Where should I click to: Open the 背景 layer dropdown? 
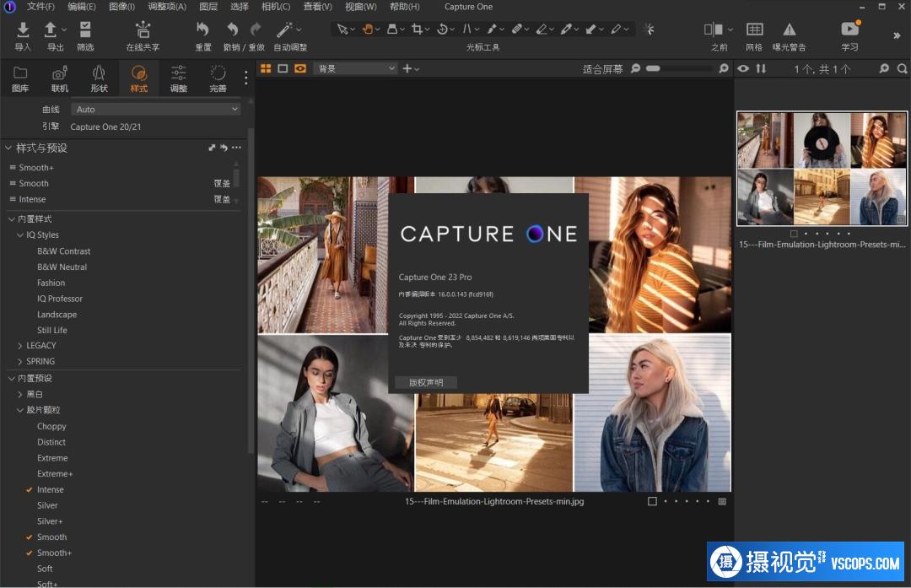(x=355, y=68)
